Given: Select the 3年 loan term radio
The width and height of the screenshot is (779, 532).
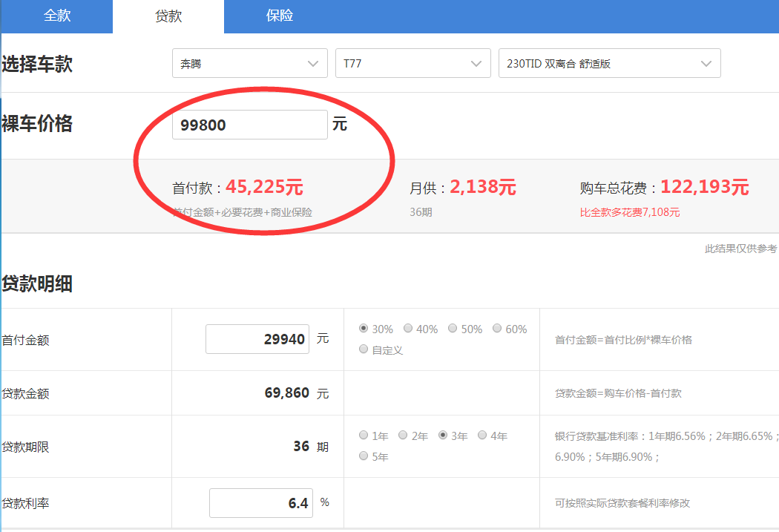Looking at the screenshot, I should click(443, 435).
